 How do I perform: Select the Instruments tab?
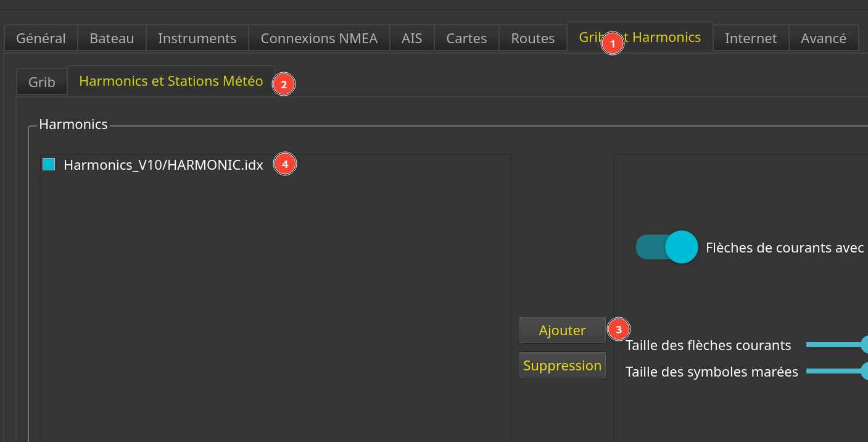(197, 38)
